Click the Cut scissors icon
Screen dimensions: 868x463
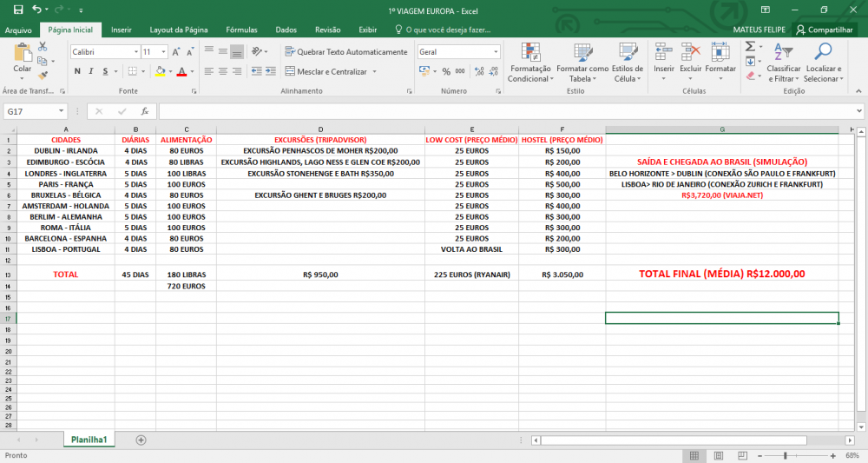[42, 47]
